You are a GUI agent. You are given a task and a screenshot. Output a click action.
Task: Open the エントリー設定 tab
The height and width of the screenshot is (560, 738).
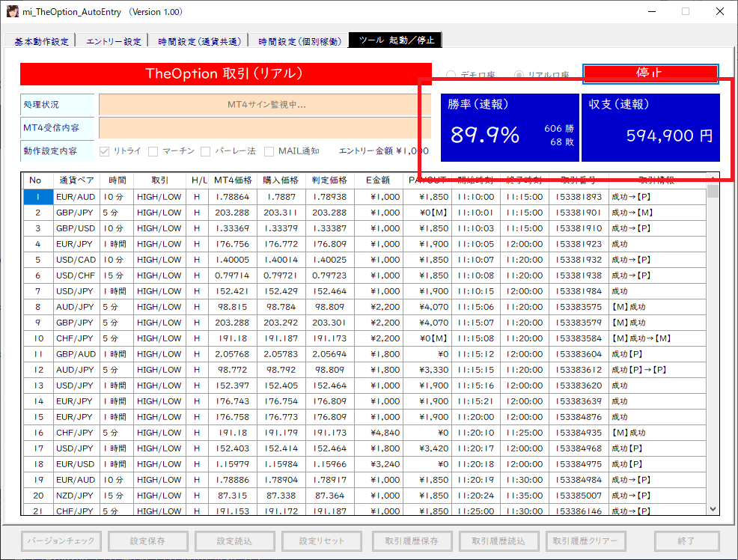click(x=114, y=41)
